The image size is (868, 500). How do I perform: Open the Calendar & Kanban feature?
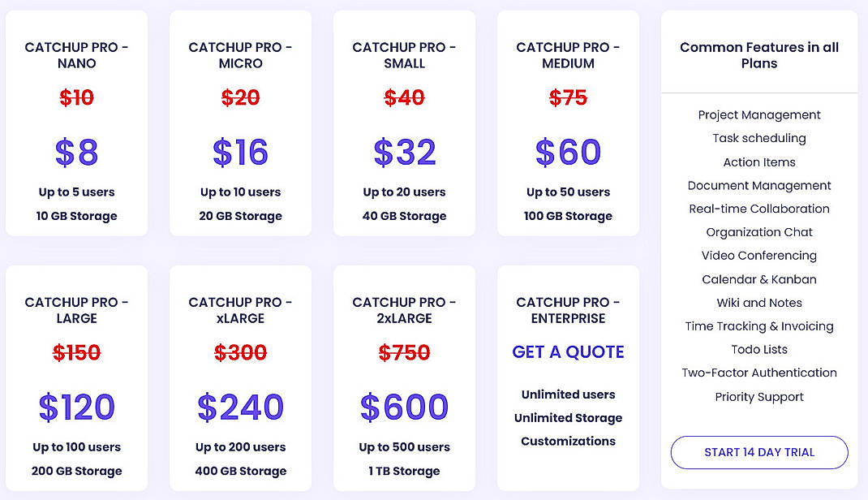pos(758,278)
